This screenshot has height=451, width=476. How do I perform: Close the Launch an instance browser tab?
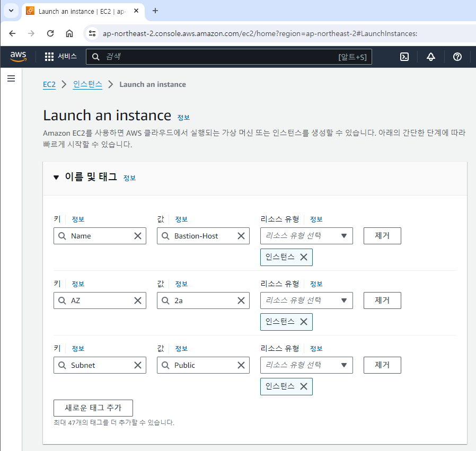(136, 11)
